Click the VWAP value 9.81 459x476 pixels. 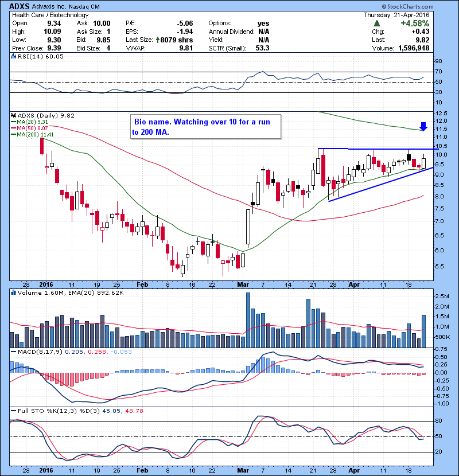click(186, 48)
